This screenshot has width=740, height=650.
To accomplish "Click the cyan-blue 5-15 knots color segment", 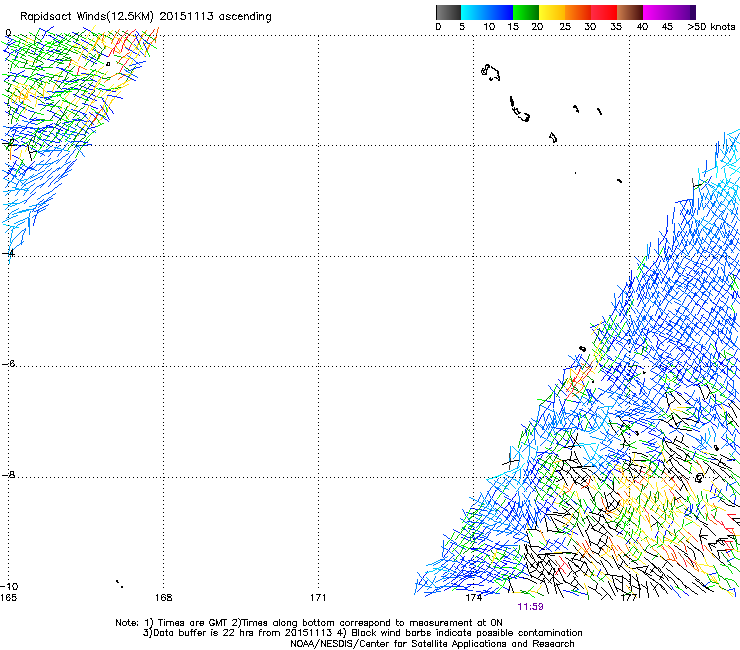I will point(487,12).
